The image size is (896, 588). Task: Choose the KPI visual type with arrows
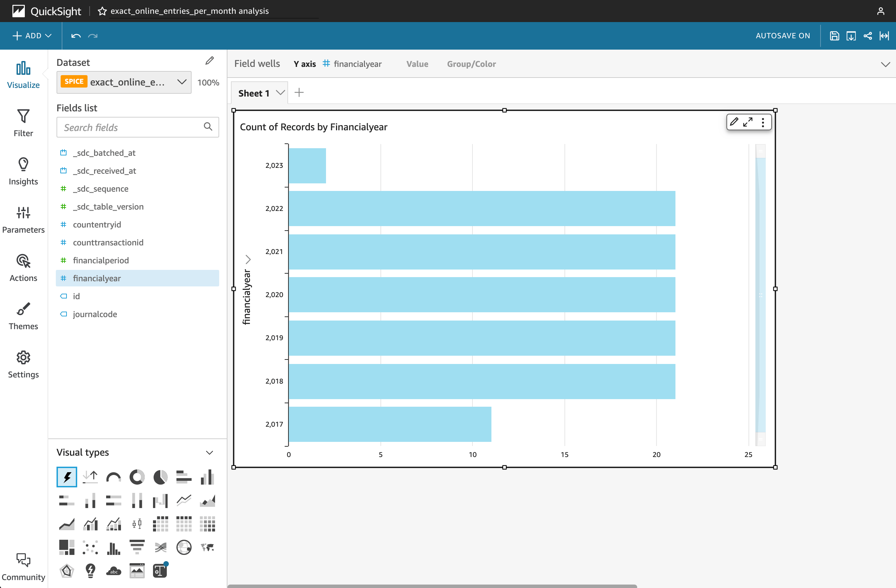tap(90, 477)
